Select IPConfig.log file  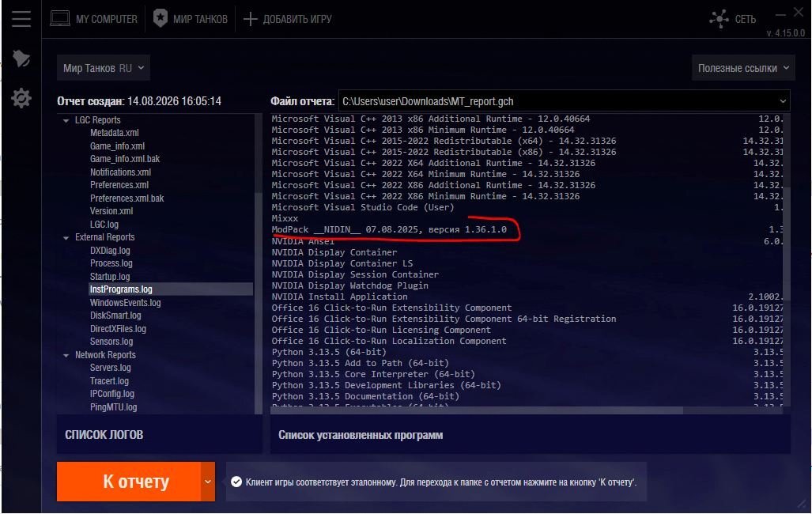point(111,394)
